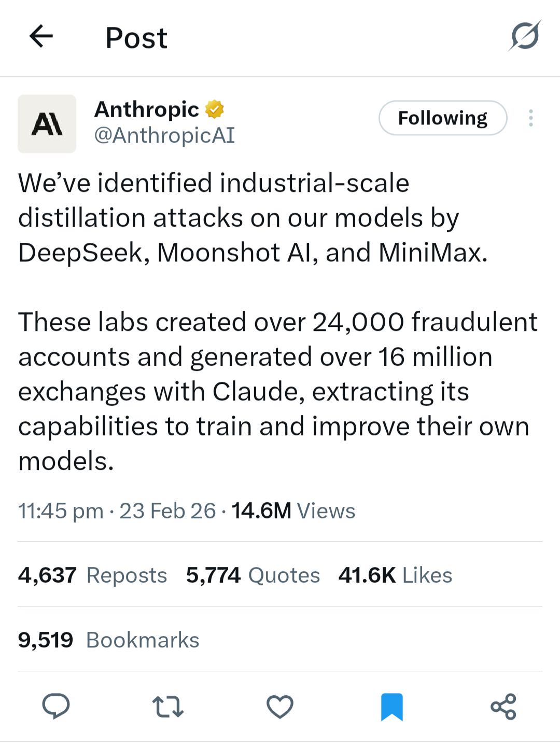Like the post with heart icon
This screenshot has width=560, height=745.
tap(280, 707)
